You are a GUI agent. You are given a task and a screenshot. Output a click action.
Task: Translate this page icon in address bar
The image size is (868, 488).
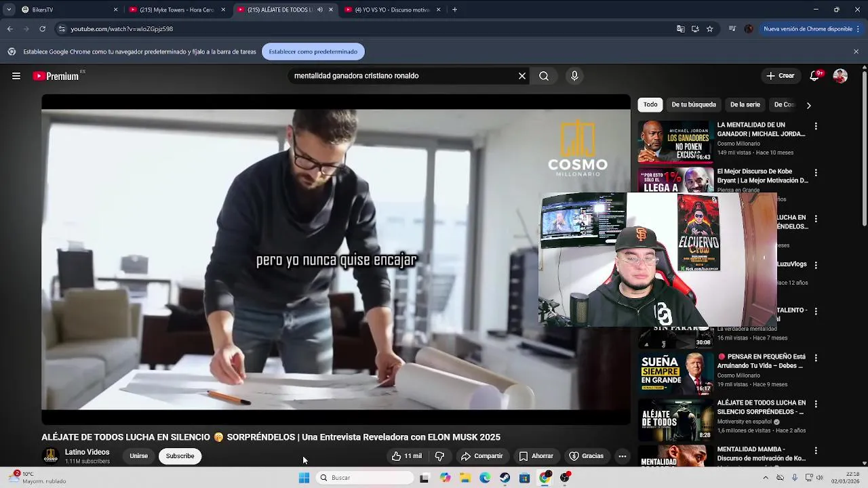(680, 29)
